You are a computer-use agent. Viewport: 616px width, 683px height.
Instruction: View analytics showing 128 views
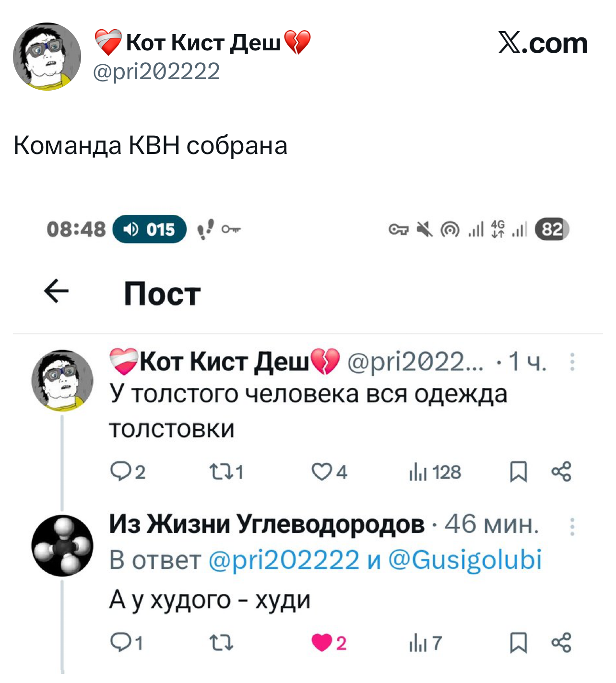435,472
